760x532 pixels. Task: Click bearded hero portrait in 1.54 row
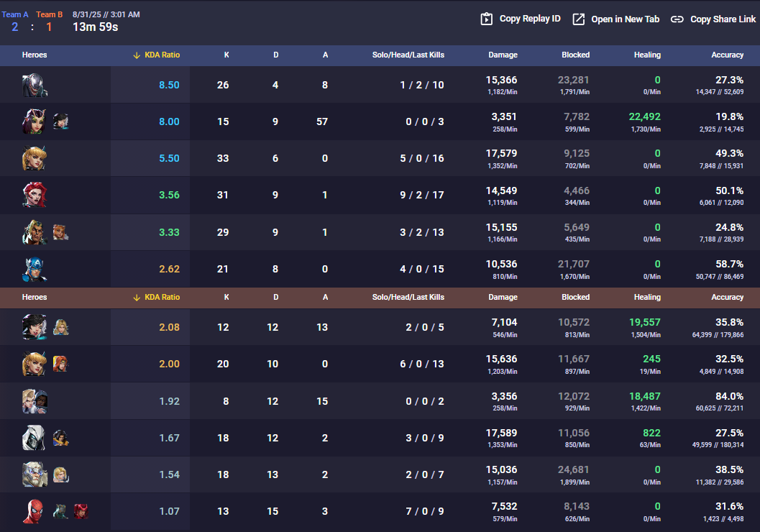point(35,474)
